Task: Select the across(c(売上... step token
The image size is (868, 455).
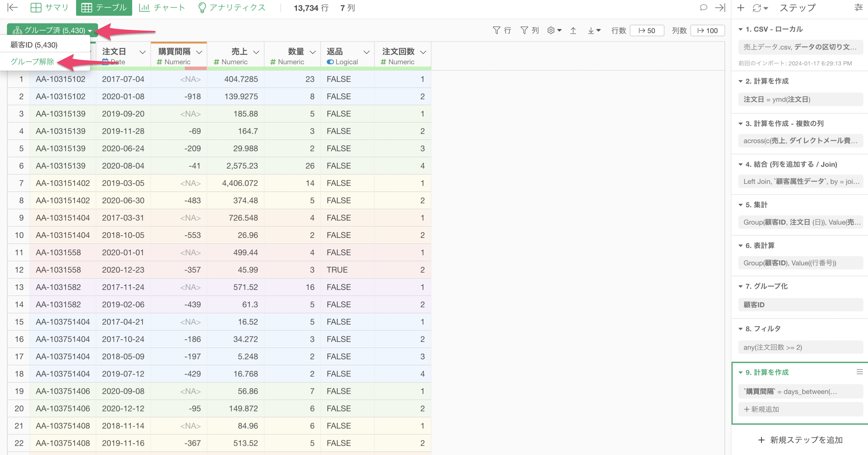Action: 801,141
